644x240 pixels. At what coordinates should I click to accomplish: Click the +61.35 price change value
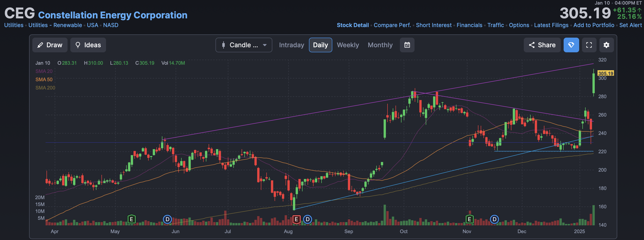(x=624, y=10)
